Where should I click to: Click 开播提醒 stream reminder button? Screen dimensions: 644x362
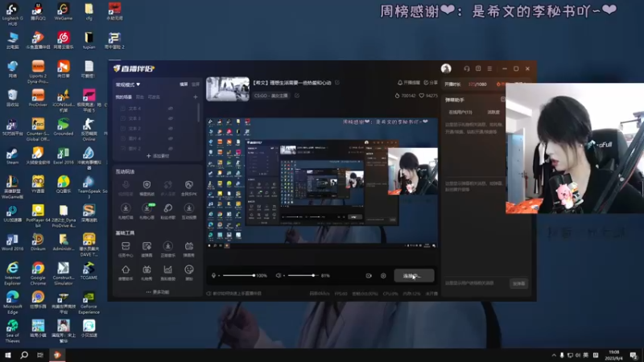pyautogui.click(x=409, y=83)
